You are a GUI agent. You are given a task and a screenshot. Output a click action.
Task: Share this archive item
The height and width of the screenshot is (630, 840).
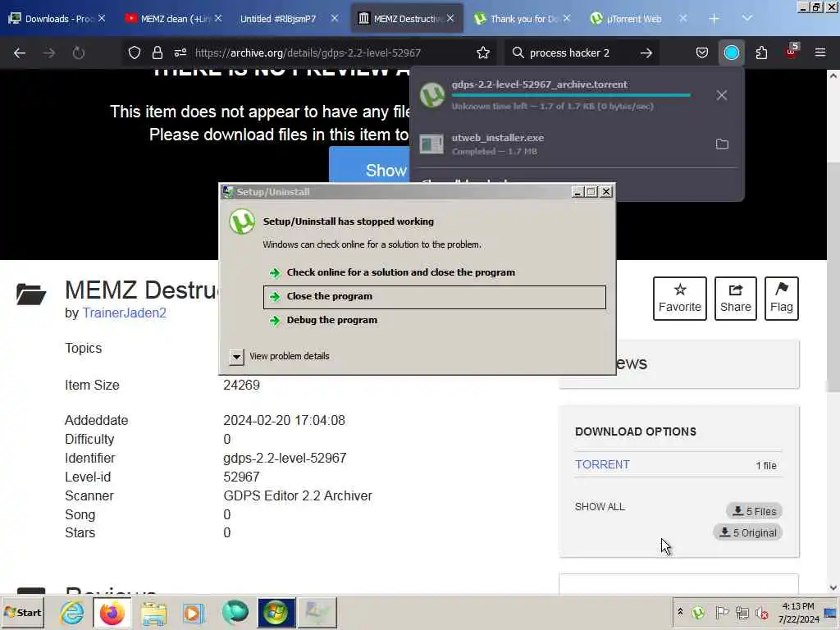click(736, 299)
